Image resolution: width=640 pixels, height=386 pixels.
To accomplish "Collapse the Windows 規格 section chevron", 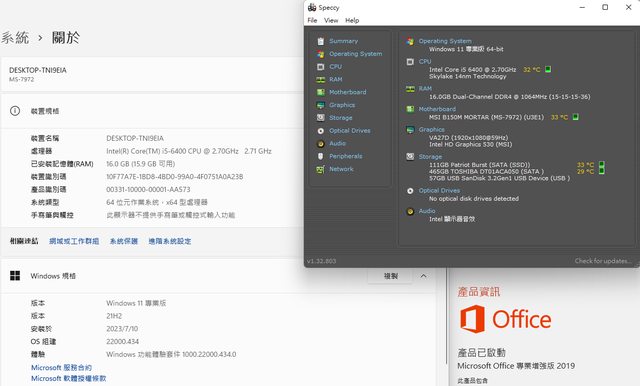I will [x=424, y=276].
